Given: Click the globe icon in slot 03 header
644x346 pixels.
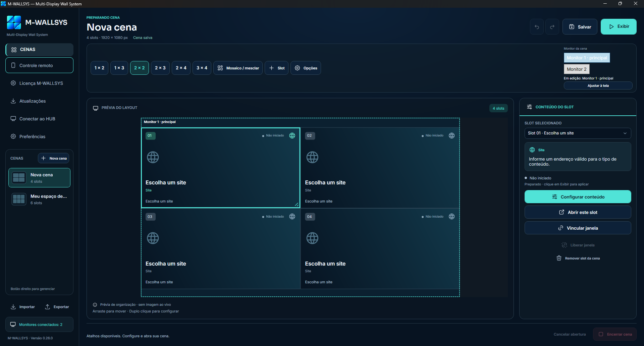Looking at the screenshot, I should click(292, 217).
